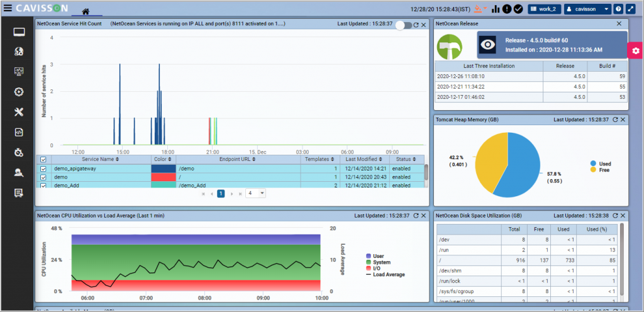Click the Cavisson logo
Screen dimensions: 644x312
click(x=42, y=8)
